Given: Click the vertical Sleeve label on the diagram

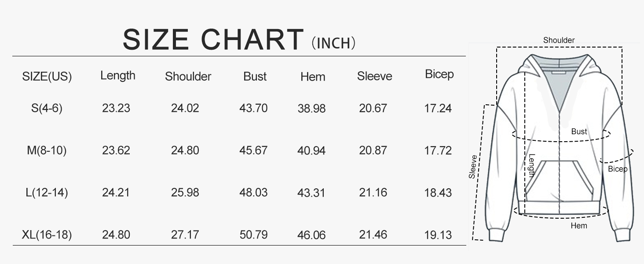Looking at the screenshot, I should point(473,167).
